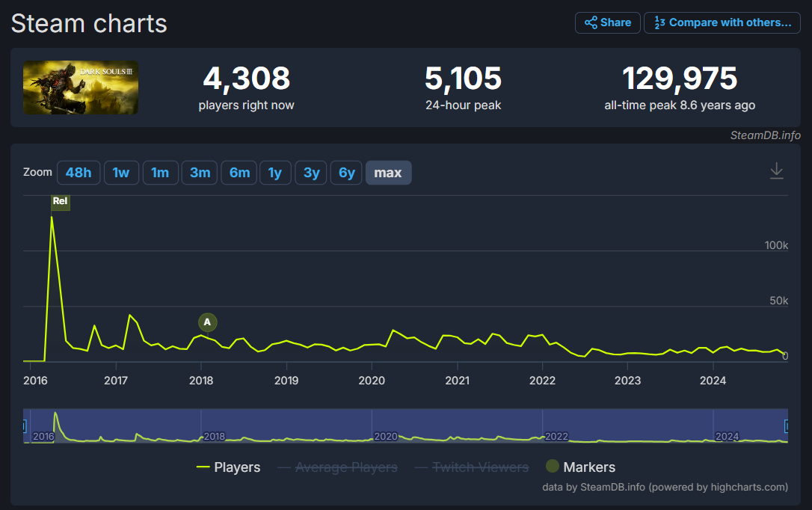The image size is (812, 510).
Task: Set zoom range to 6m
Action: click(239, 173)
